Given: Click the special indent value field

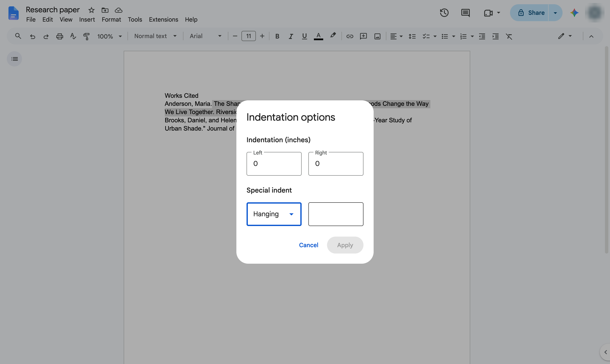Looking at the screenshot, I should coord(336,214).
